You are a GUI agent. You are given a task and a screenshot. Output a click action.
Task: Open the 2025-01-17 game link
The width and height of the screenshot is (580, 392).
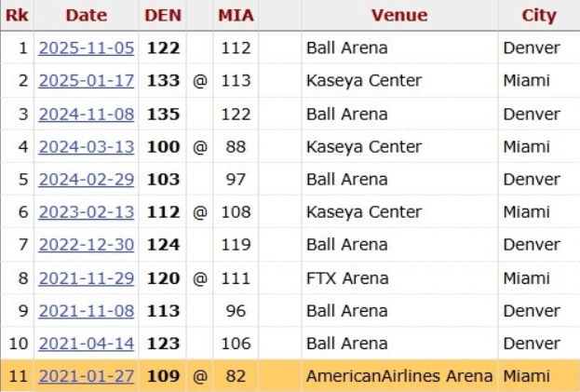point(87,81)
